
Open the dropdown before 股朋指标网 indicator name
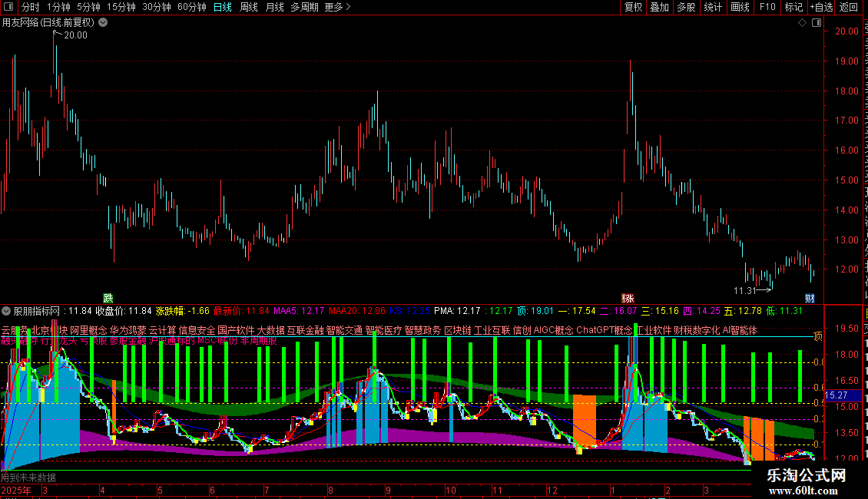[6, 311]
